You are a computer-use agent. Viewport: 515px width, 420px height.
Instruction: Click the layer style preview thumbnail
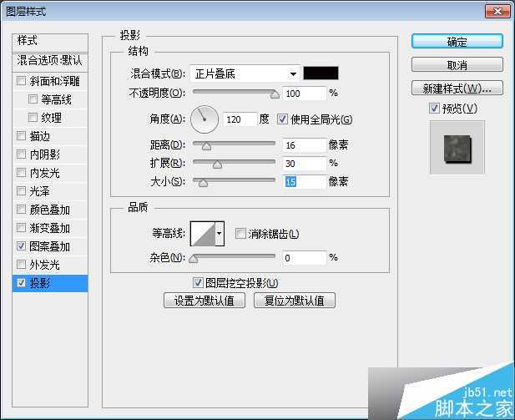click(457, 147)
